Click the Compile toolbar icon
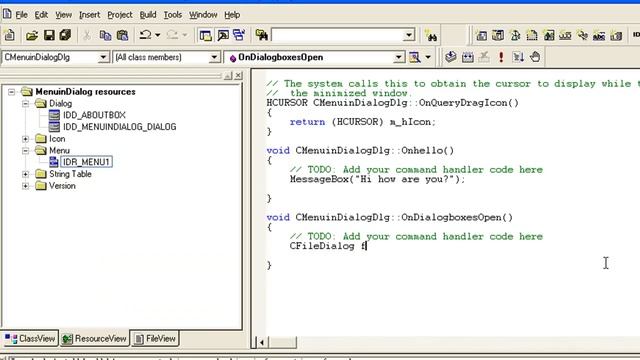This screenshot has height=360, width=640. pos(451,57)
